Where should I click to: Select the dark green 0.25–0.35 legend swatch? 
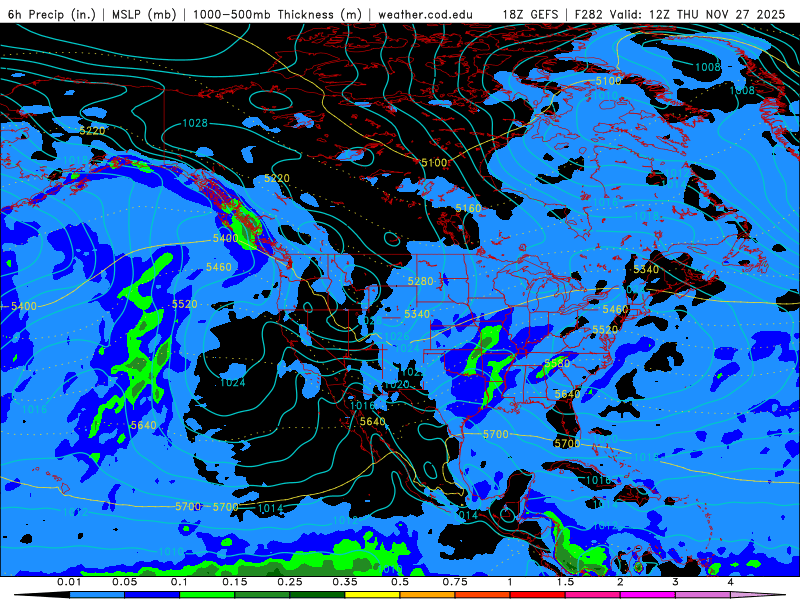coord(317,595)
